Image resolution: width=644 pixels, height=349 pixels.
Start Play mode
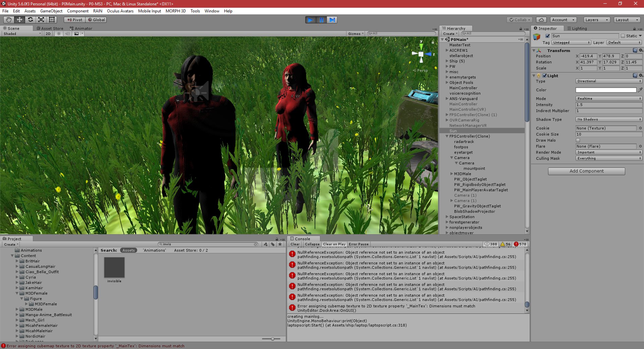311,20
